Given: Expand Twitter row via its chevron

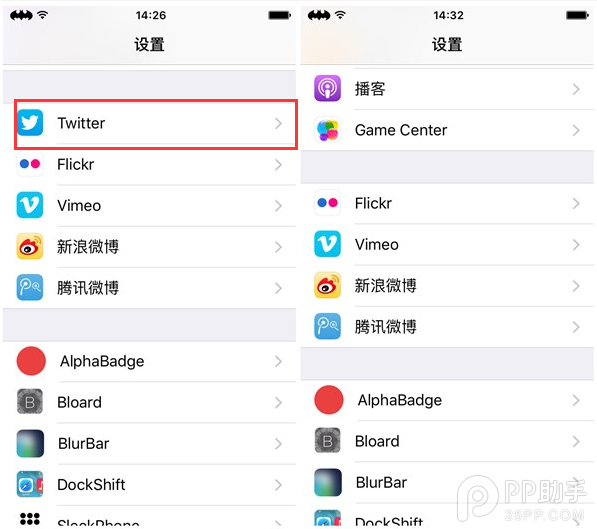Looking at the screenshot, I should point(278,123).
